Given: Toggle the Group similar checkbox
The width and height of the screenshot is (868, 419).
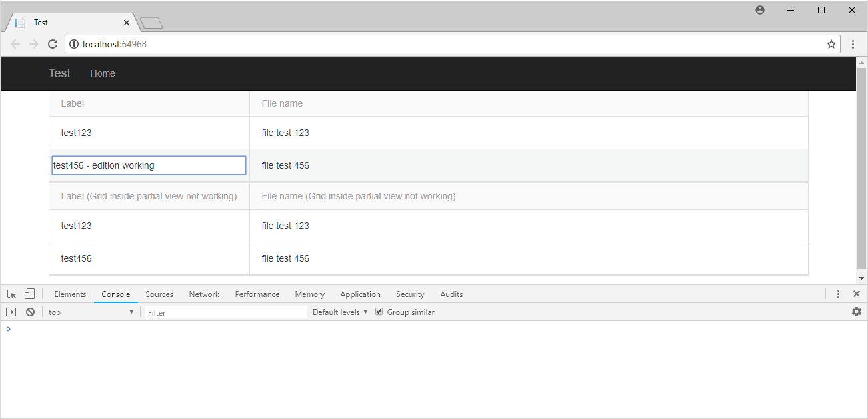Looking at the screenshot, I should (379, 312).
